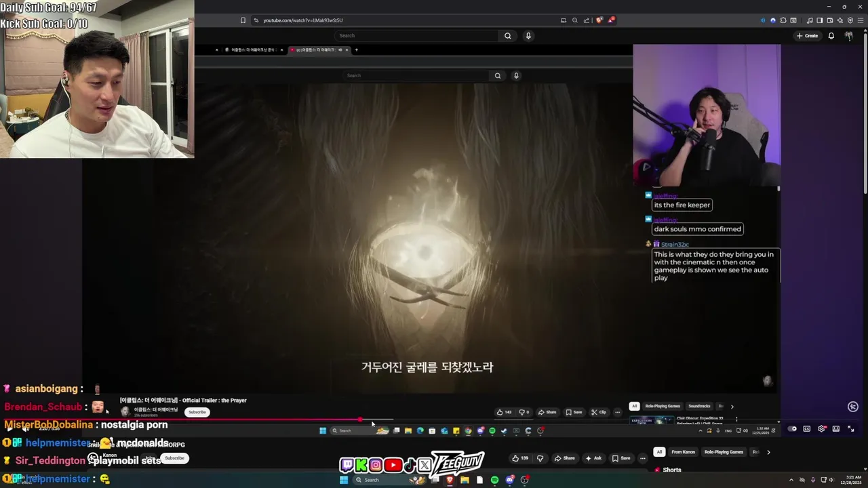Open Spotify from the bottom taskbar
The height and width of the screenshot is (488, 868).
click(494, 480)
